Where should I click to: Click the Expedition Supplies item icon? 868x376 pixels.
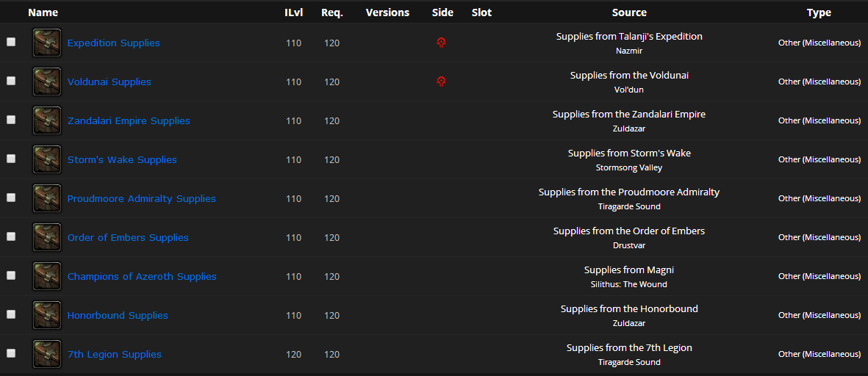point(47,43)
